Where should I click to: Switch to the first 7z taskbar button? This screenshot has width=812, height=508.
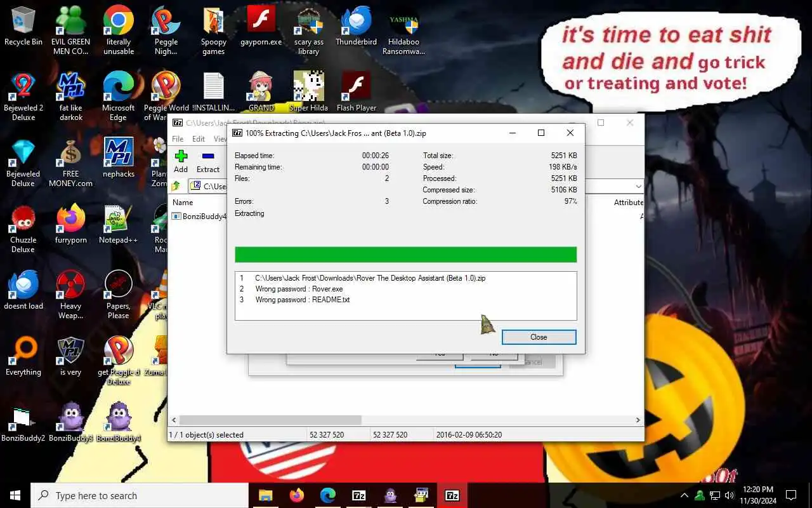358,495
